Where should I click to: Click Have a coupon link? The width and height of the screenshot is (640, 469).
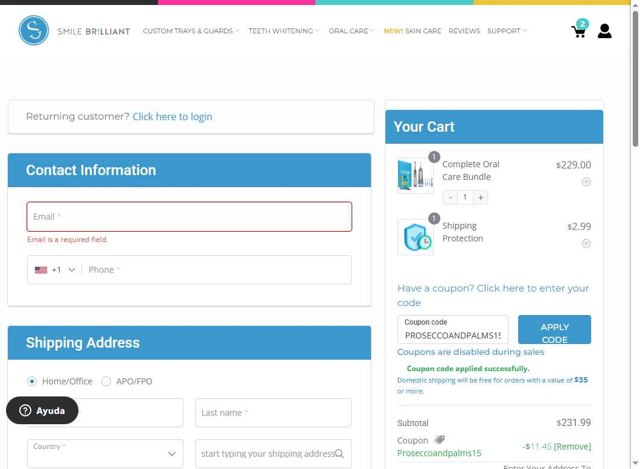(x=493, y=295)
